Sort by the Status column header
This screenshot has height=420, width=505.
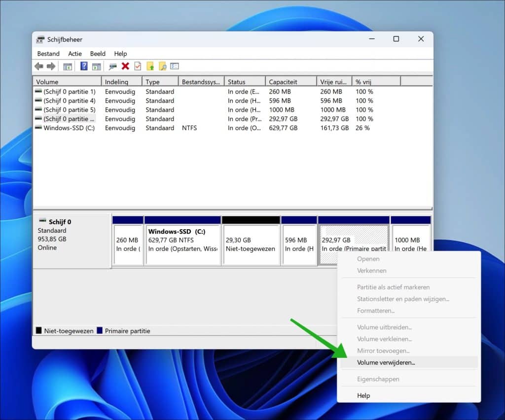tap(244, 82)
